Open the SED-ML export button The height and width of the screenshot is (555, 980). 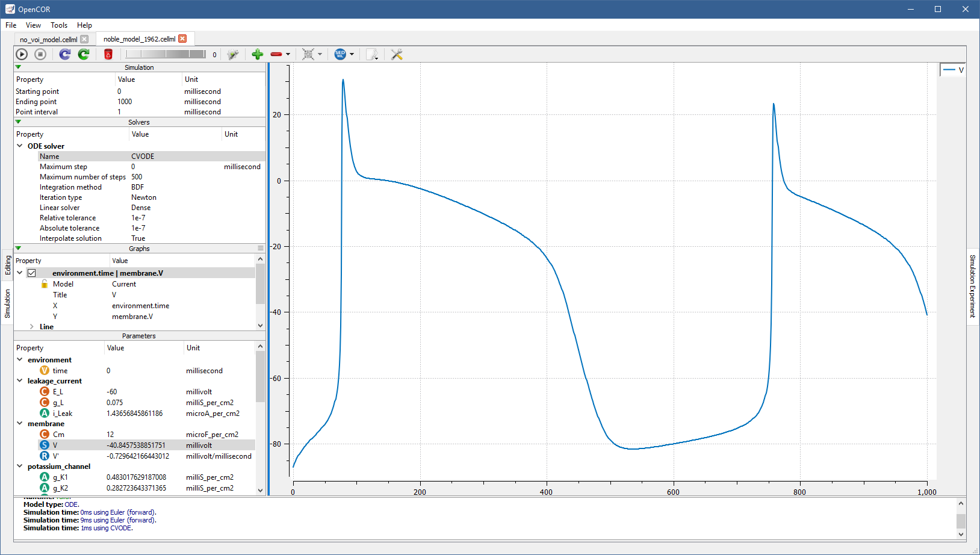(340, 54)
